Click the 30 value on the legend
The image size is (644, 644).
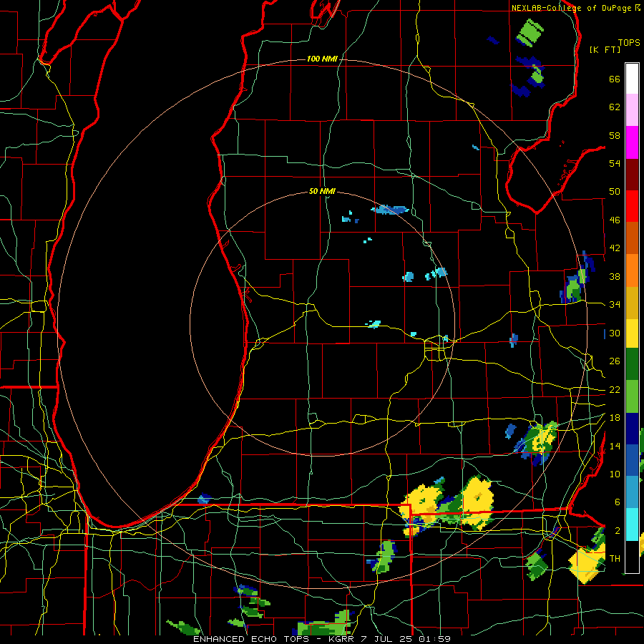[615, 333]
